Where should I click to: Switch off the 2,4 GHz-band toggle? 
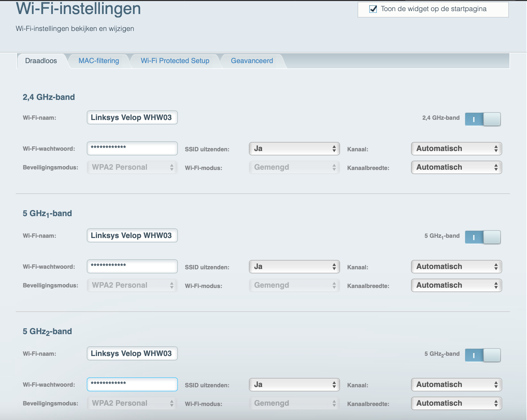coord(483,119)
